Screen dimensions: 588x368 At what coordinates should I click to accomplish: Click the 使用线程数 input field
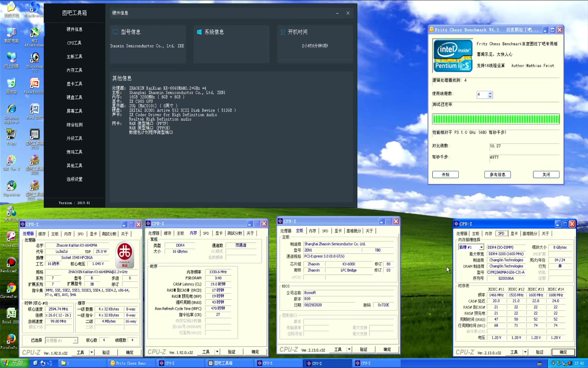pos(482,95)
